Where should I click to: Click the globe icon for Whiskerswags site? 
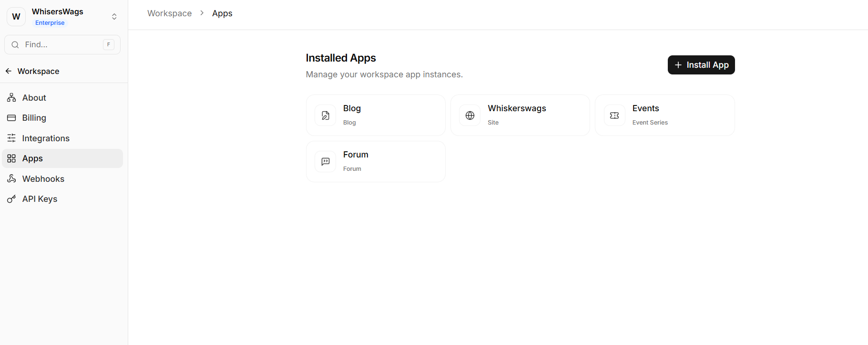click(470, 115)
